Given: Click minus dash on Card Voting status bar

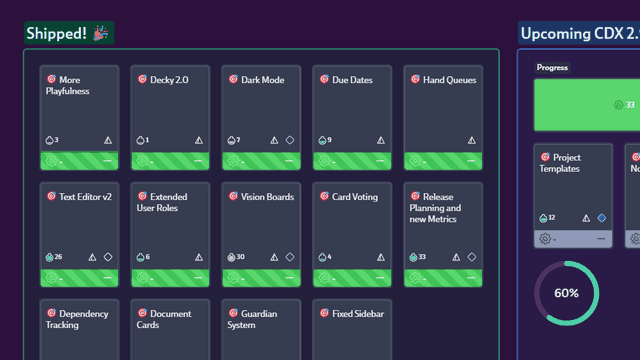Looking at the screenshot, I should click(x=380, y=278).
